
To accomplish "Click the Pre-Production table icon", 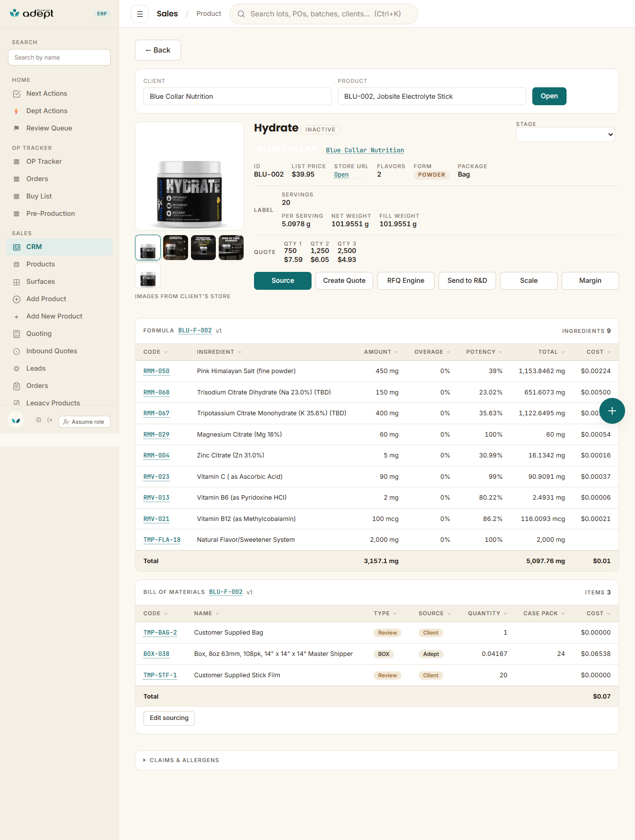I will 16,214.
